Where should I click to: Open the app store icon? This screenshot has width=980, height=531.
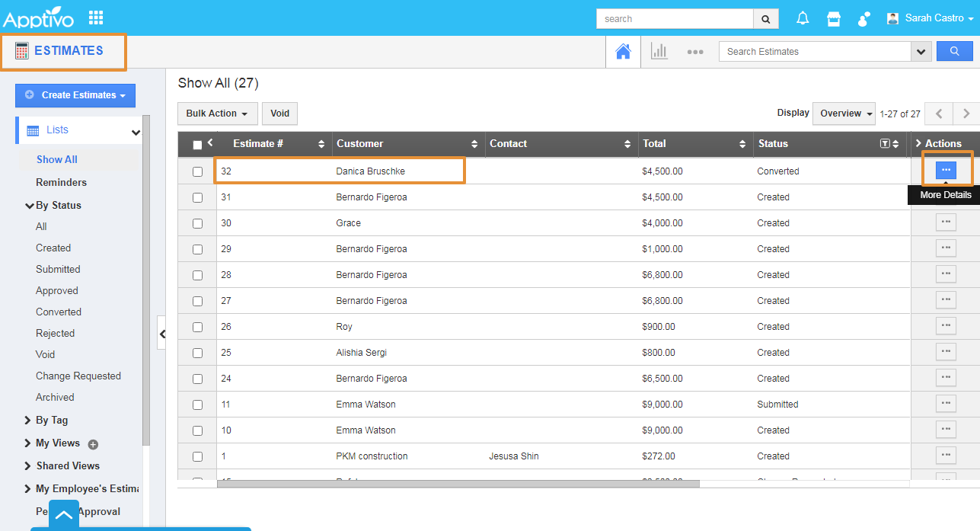[834, 19]
